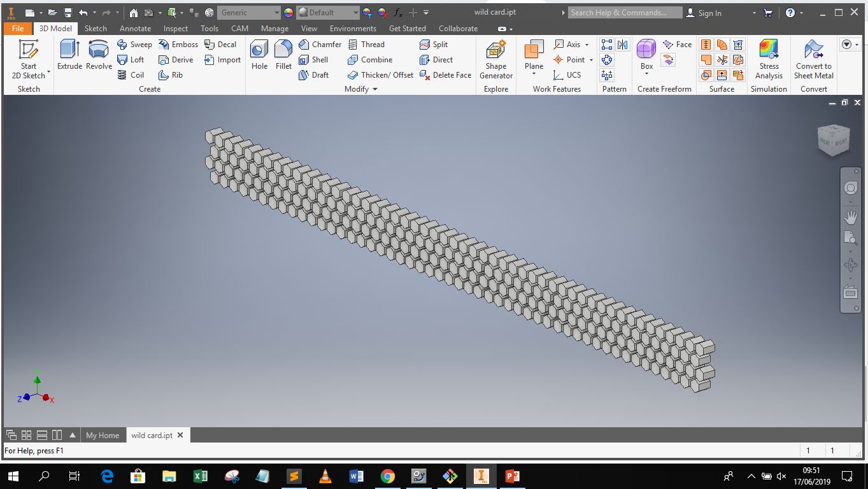Go to the Environments tab
This screenshot has width=868, height=489.
pos(353,28)
